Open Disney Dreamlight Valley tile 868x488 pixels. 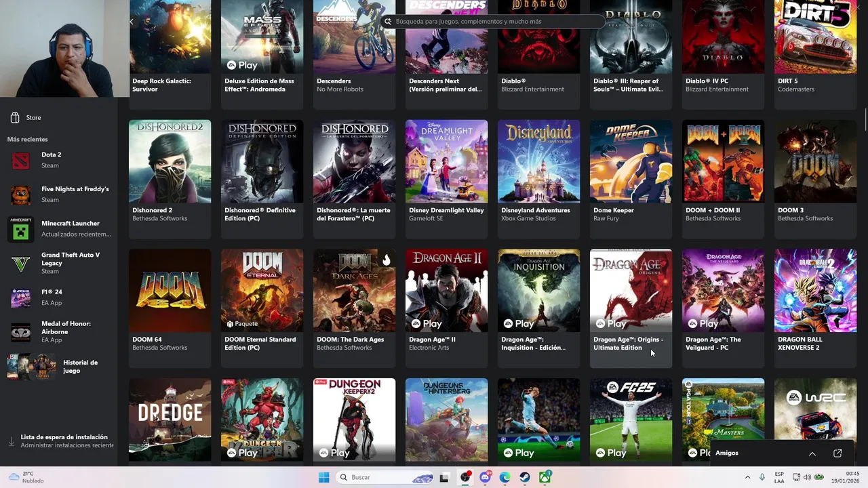coord(447,180)
